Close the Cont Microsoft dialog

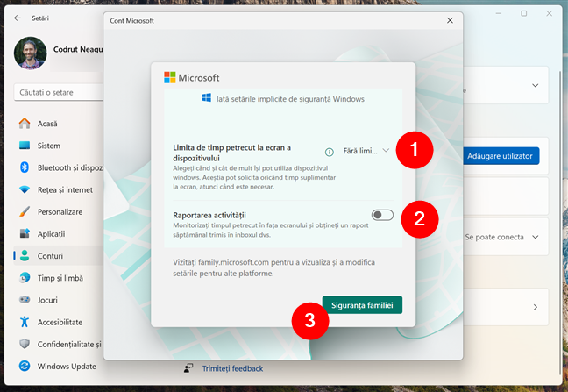[450, 21]
